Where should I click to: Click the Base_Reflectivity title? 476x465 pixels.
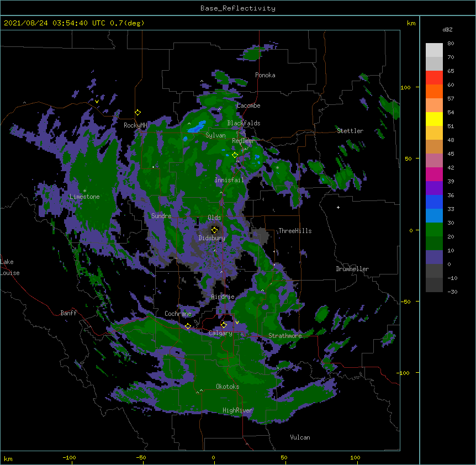238,8
